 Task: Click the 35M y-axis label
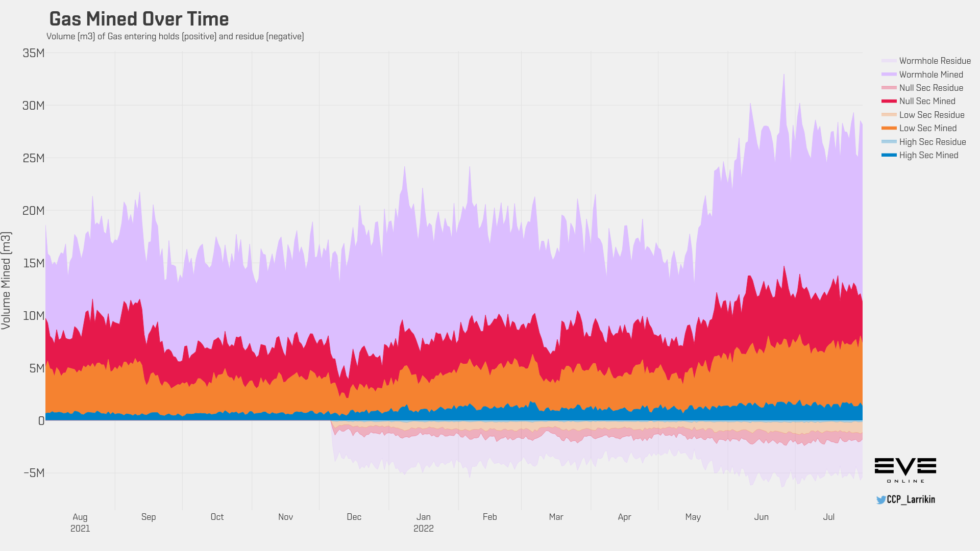coord(33,53)
